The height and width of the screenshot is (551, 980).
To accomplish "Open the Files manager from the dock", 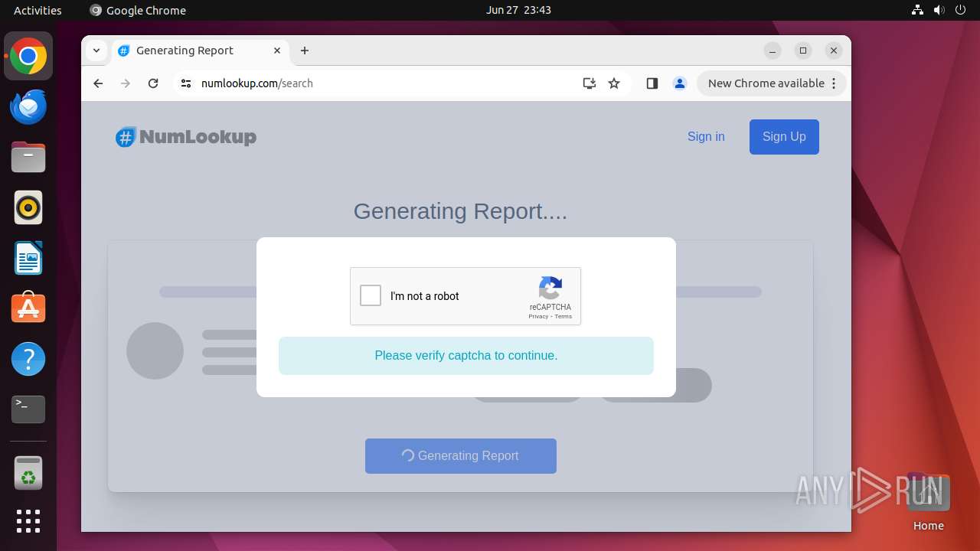I will click(x=28, y=157).
